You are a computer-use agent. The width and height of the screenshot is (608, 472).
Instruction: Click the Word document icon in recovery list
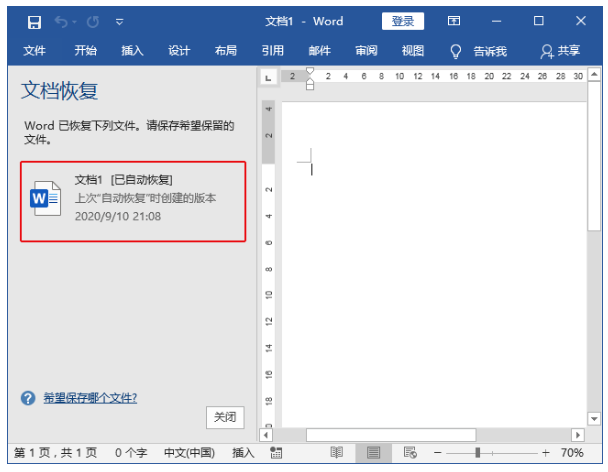pos(45,198)
